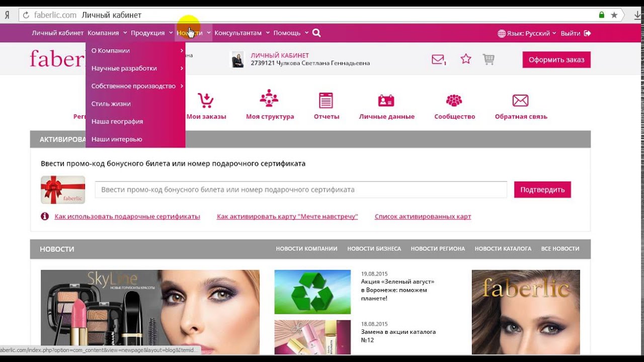Open the Новости menu under the cursor
The width and height of the screenshot is (644, 362).
click(193, 33)
